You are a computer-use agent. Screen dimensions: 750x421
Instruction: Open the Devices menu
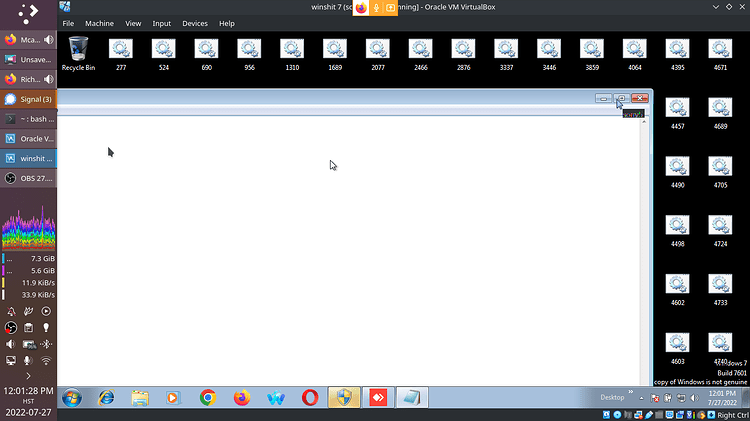(x=195, y=23)
